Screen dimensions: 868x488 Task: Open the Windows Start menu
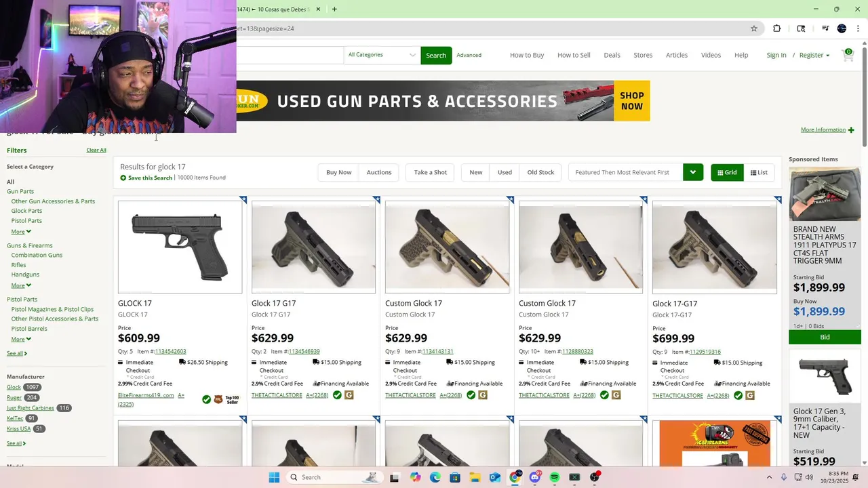point(274,477)
